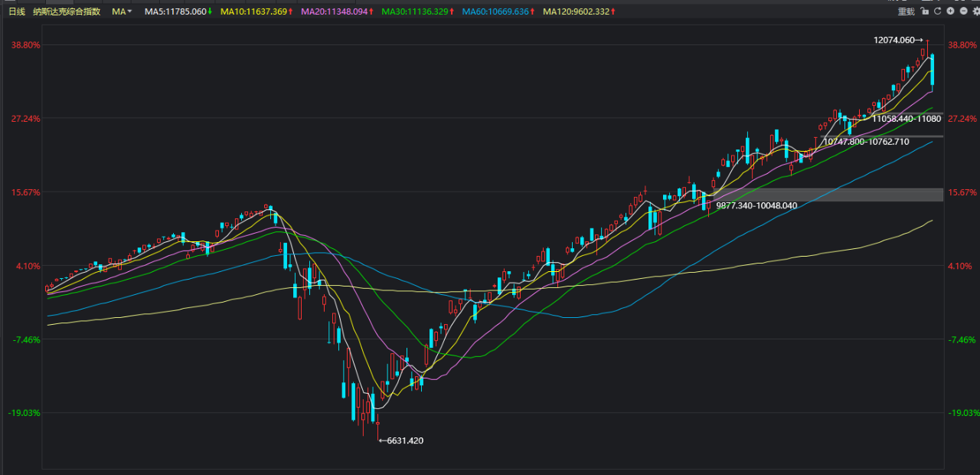This screenshot has width=980, height=475.
Task: Click the MA20:11348.094 value
Action: point(335,11)
